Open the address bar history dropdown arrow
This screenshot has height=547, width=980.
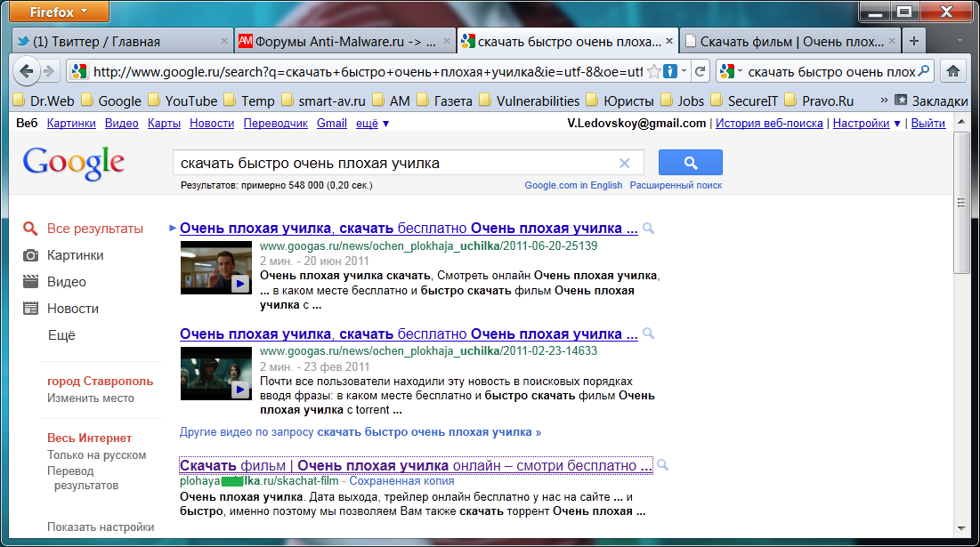tap(684, 71)
